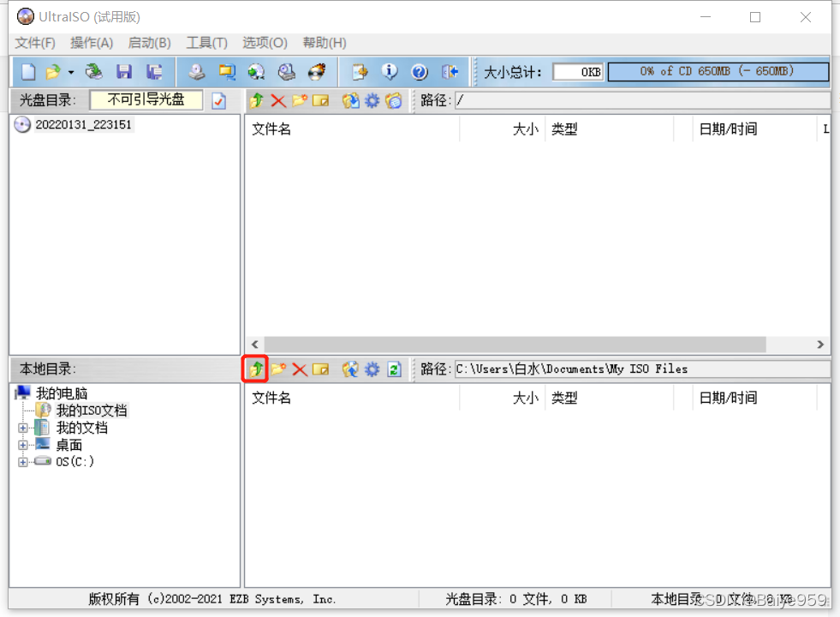This screenshot has height=617, width=840.
Task: Open the 帮助(H) menu
Action: pos(325,43)
